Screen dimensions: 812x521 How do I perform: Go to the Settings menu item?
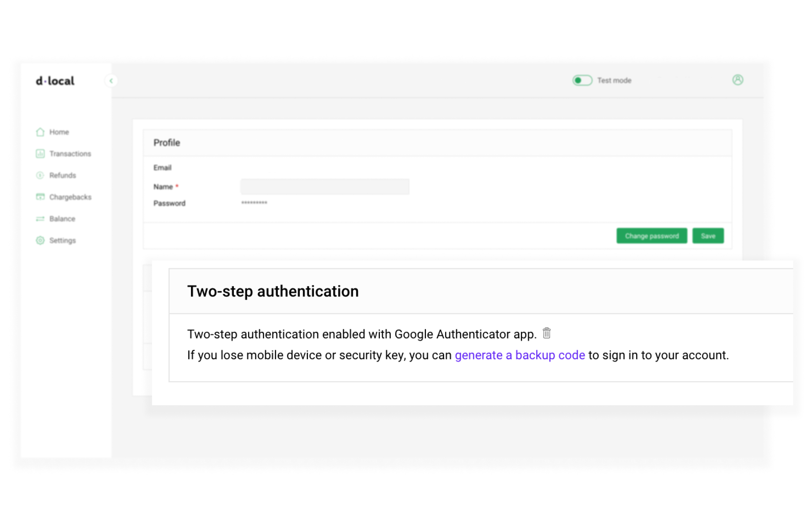tap(63, 241)
